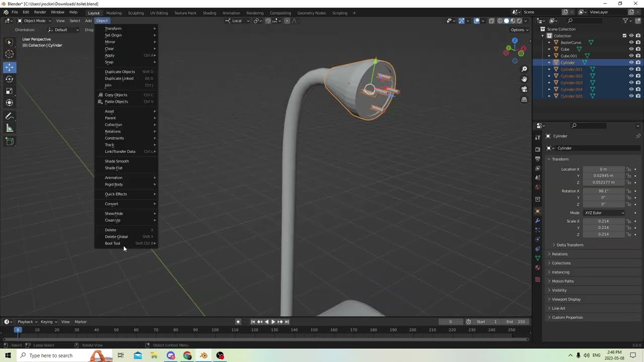Click the viewport zoom magnifier icon
Viewport: 644px width, 362px height.
pyautogui.click(x=524, y=69)
